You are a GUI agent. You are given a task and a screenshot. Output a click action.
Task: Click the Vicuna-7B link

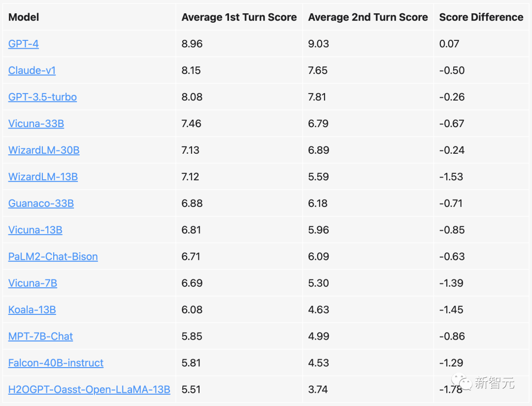33,283
